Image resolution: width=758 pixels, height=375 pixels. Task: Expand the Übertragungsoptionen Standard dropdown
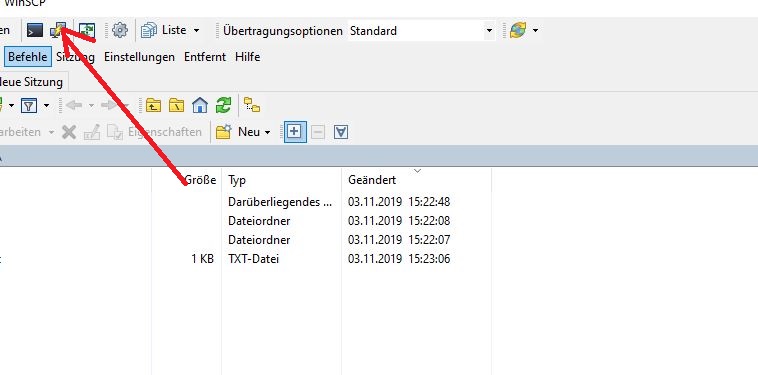pos(489,31)
